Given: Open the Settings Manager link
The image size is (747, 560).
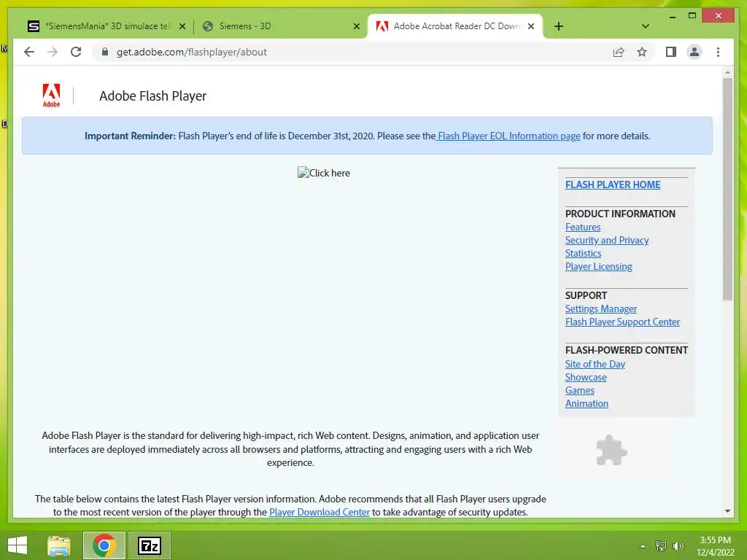Looking at the screenshot, I should [601, 308].
